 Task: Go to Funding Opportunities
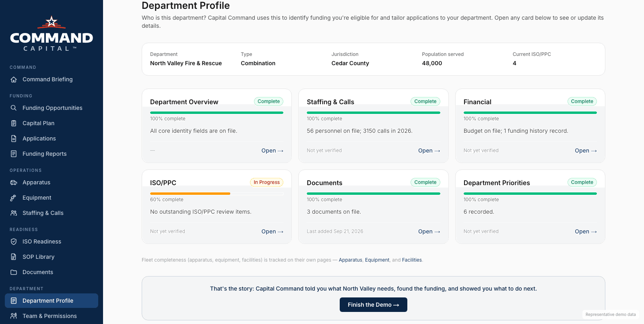pos(52,108)
